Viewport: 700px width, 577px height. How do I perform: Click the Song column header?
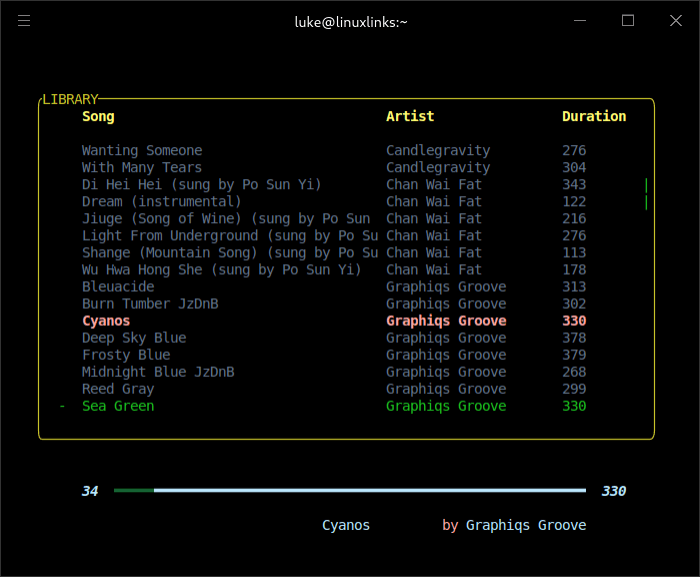click(x=98, y=117)
